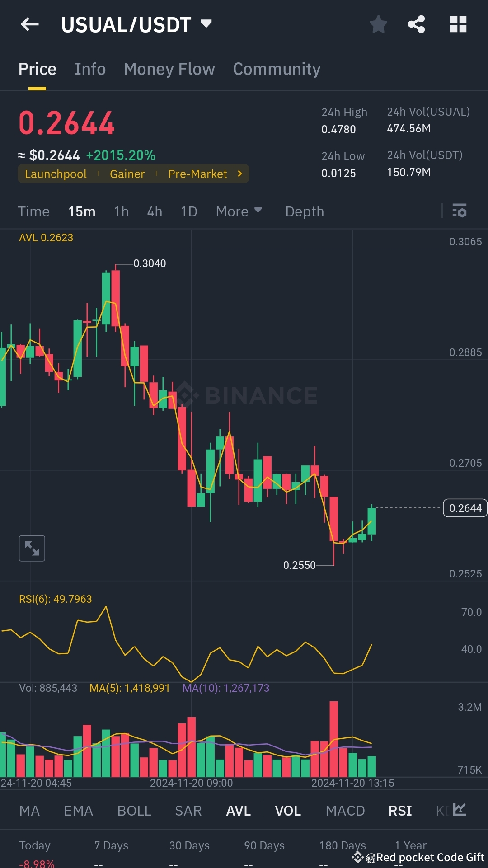Tap the +2015.20% change value
The width and height of the screenshot is (488, 868).
[x=121, y=155]
